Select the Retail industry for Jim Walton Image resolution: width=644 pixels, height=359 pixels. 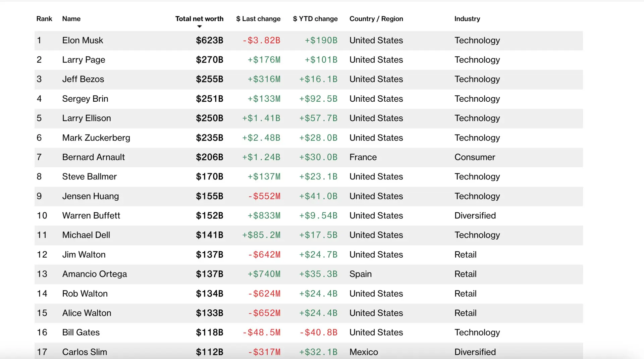click(x=466, y=254)
